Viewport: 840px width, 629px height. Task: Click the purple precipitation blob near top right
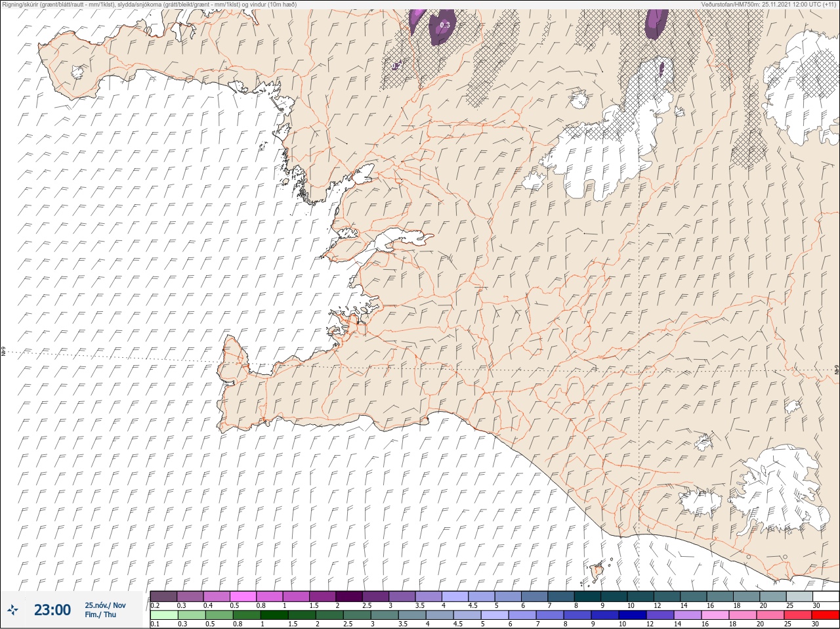tap(655, 24)
